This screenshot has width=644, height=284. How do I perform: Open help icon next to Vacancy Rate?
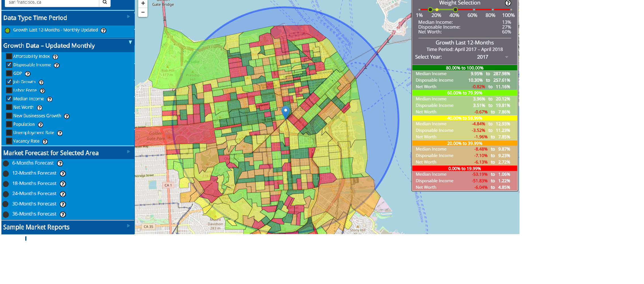45,141
